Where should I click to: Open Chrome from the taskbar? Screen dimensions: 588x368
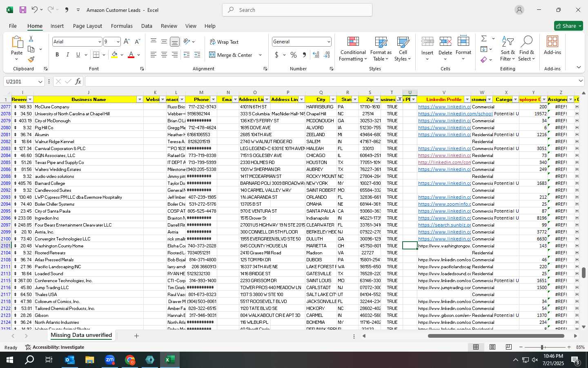tap(130, 360)
